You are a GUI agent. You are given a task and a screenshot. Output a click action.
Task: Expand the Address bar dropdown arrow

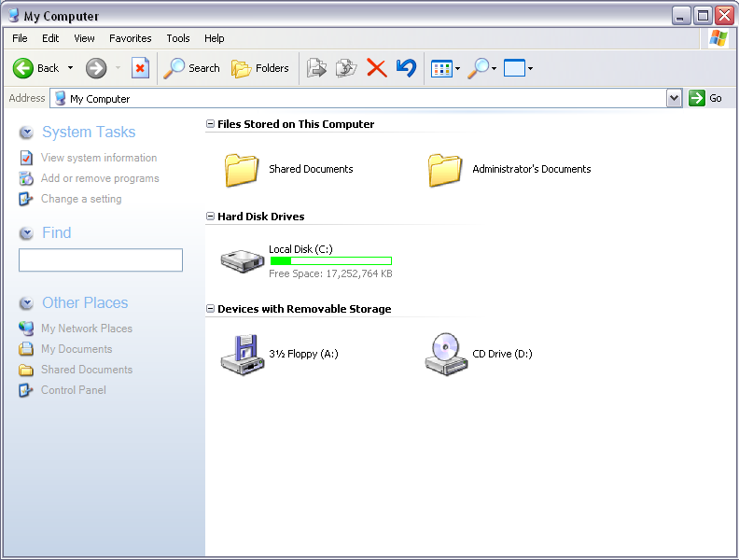tap(674, 99)
